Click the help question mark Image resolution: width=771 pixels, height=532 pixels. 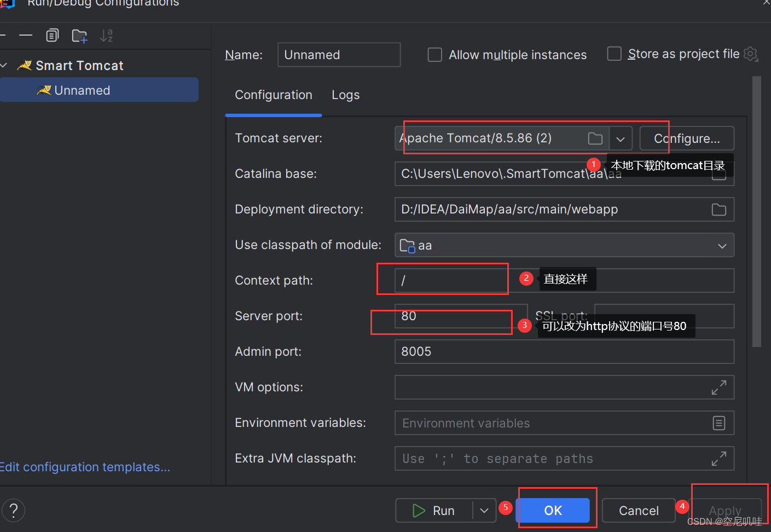pyautogui.click(x=13, y=510)
